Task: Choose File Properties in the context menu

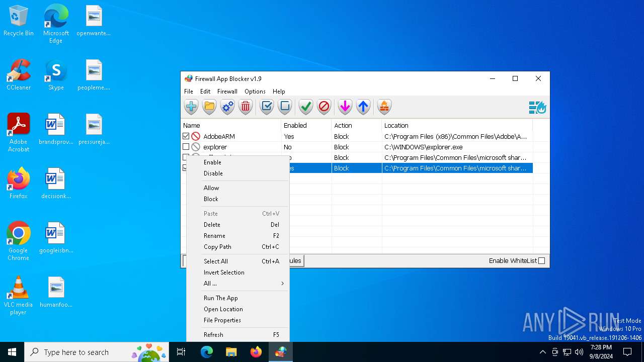Action: pyautogui.click(x=238, y=320)
